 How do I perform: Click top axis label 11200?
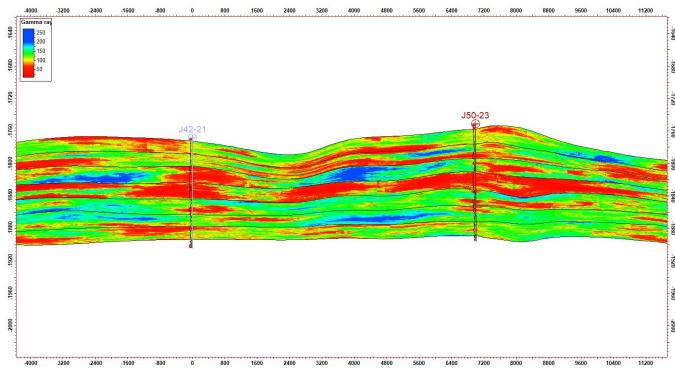click(x=645, y=10)
